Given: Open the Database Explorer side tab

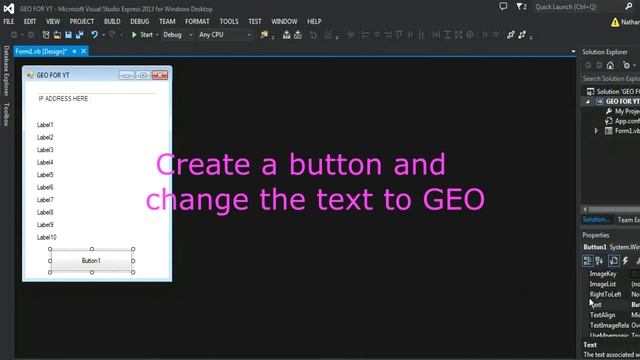Looking at the screenshot, I should click(x=6, y=71).
